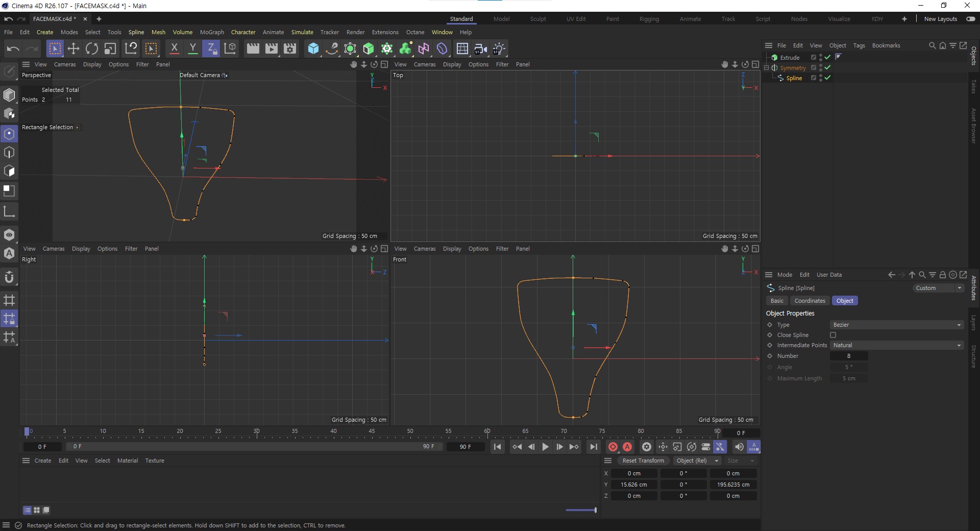Viewport: 980px width, 531px height.
Task: Open the Size coordinate dropdown
Action: (x=740, y=461)
